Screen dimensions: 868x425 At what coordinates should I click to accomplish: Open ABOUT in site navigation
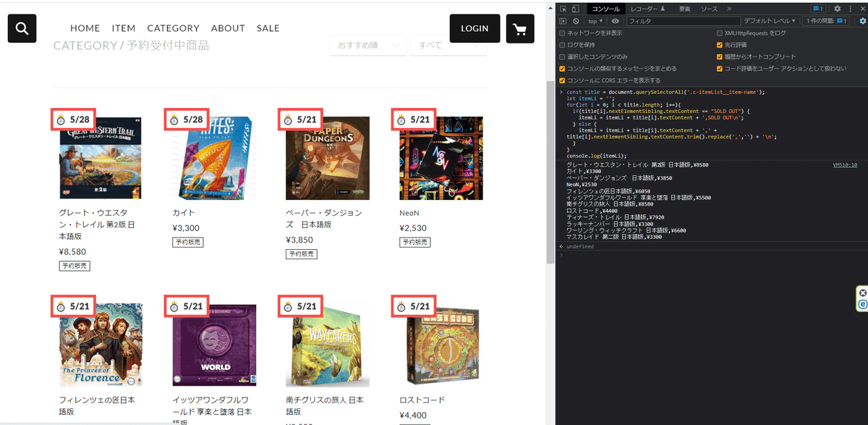[228, 28]
